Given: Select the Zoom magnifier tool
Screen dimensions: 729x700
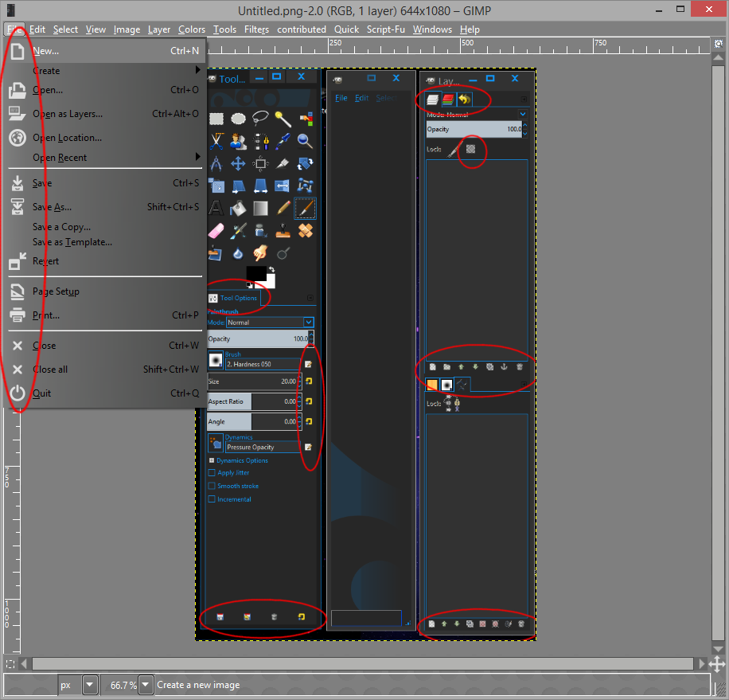Looking at the screenshot, I should (x=306, y=142).
